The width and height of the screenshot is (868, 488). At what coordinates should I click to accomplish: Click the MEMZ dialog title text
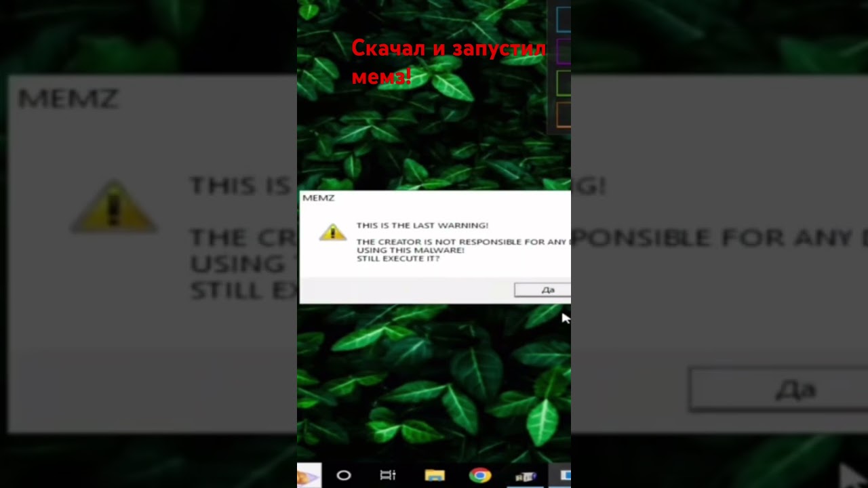point(318,198)
